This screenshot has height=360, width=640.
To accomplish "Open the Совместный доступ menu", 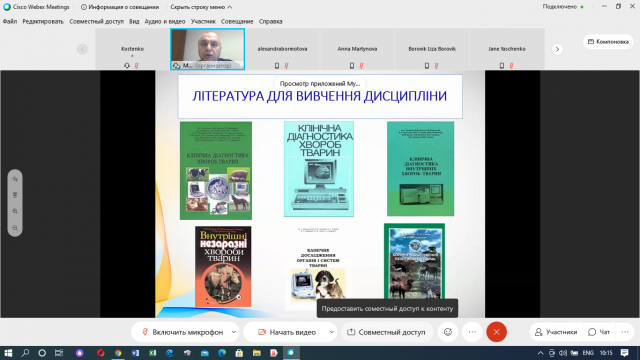I will [96, 21].
